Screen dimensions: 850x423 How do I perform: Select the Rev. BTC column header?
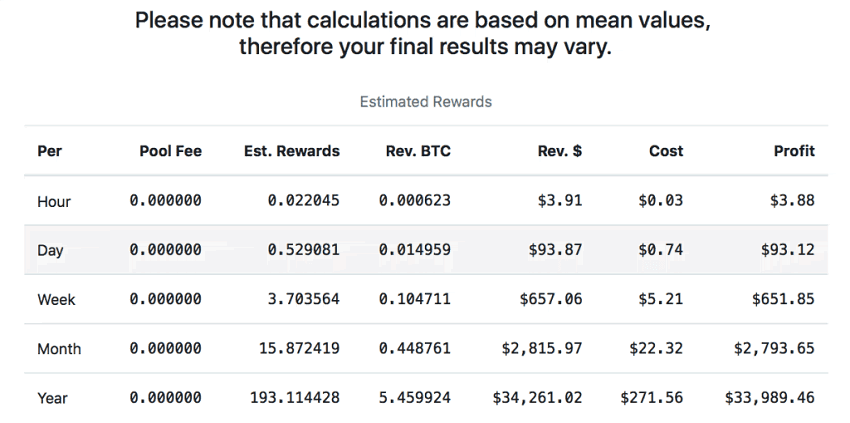pos(418,151)
